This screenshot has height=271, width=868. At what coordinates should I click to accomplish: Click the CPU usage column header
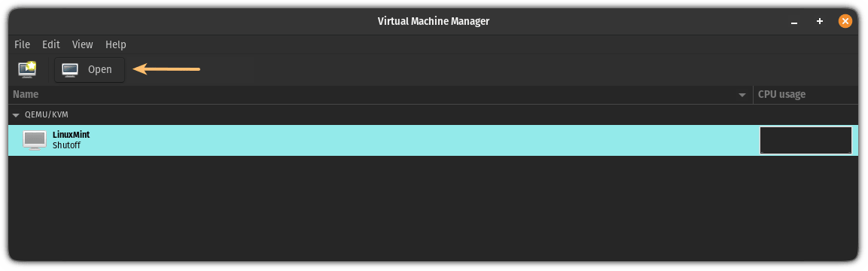pyautogui.click(x=806, y=95)
